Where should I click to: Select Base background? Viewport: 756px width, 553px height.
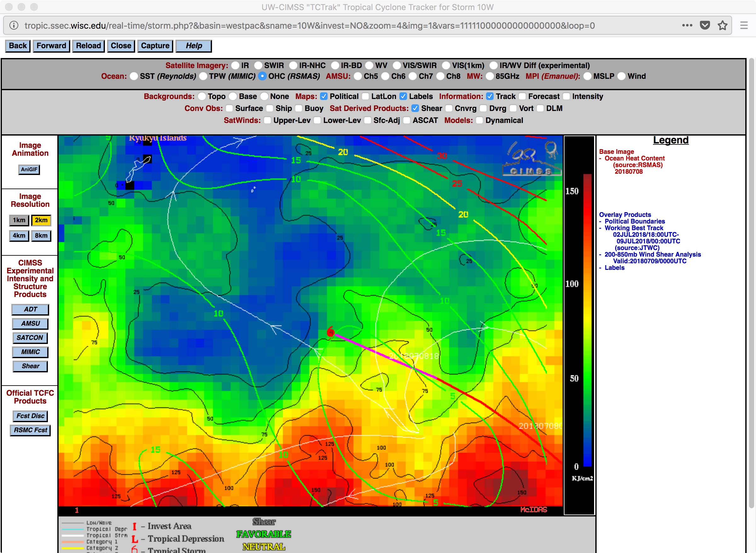click(233, 96)
